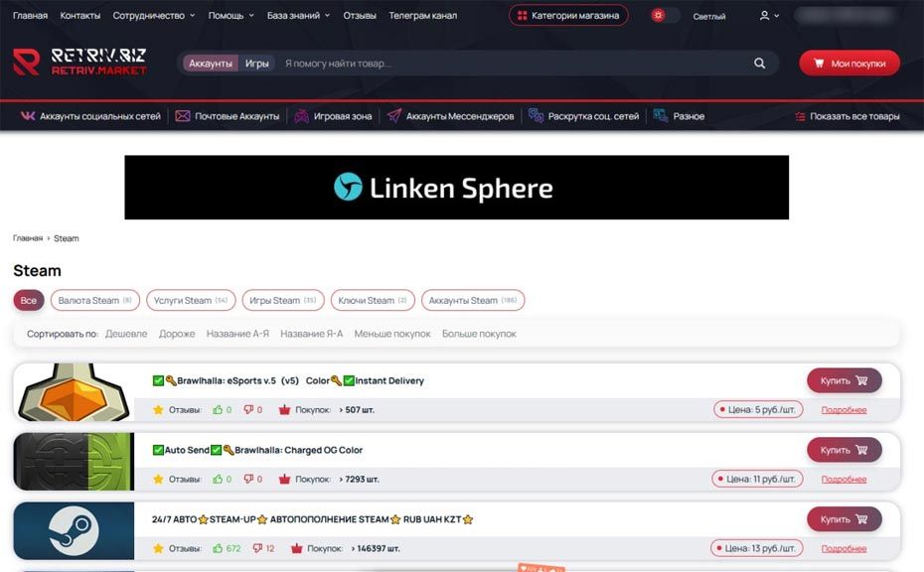
Task: Click the basket icon next to 507 шт. purchases
Action: (284, 409)
